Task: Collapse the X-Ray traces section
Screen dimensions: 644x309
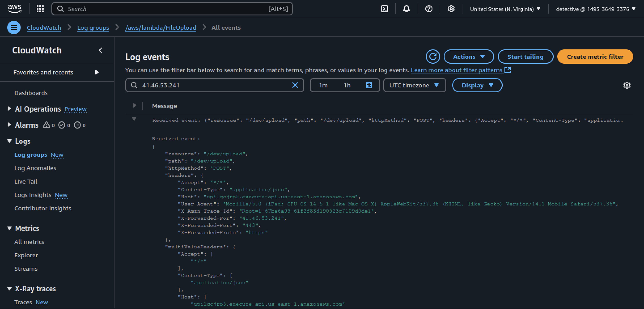Action: [x=9, y=288]
